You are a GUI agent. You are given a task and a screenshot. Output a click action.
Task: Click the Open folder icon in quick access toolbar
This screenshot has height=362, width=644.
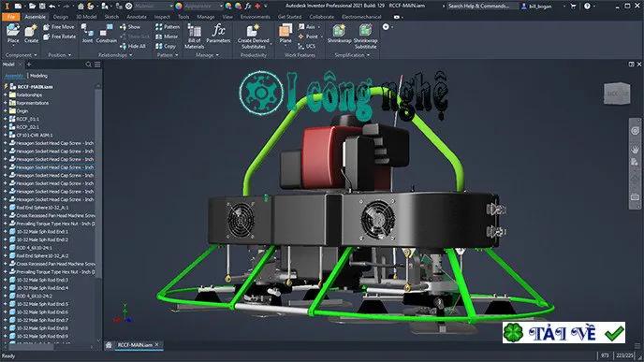[x=32, y=7]
